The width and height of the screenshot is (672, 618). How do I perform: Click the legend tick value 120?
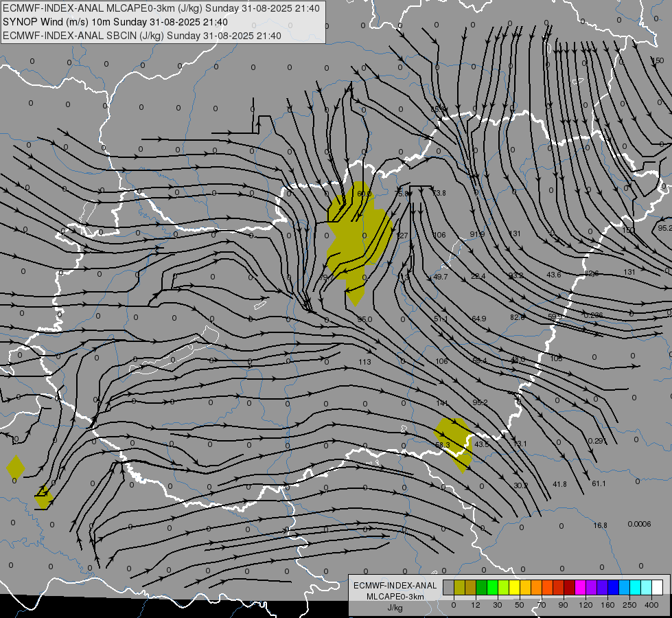586,605
